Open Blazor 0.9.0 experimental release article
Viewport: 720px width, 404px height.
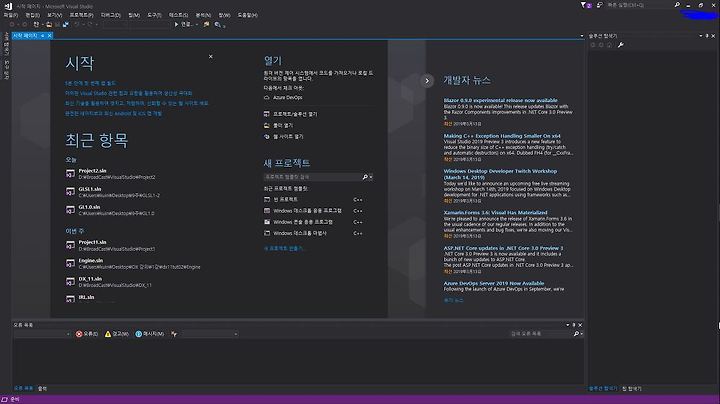pos(500,100)
